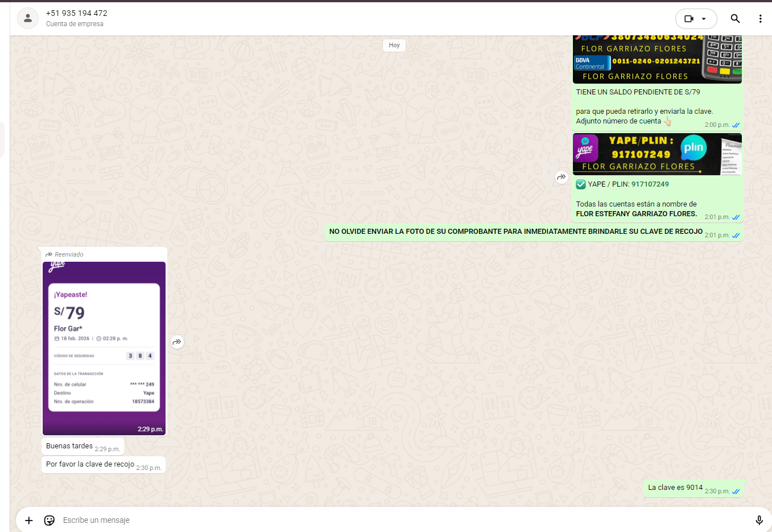Image resolution: width=772 pixels, height=532 pixels.
Task: Open the BBVA account numbers image
Action: click(657, 60)
